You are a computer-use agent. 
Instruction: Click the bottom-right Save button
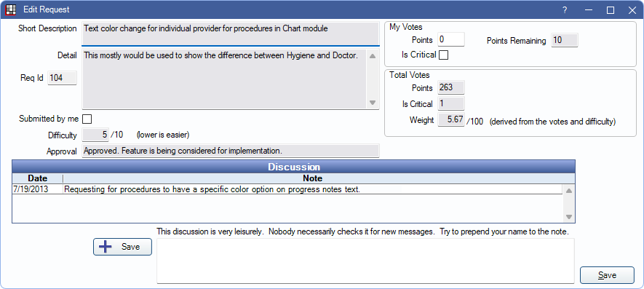(607, 275)
